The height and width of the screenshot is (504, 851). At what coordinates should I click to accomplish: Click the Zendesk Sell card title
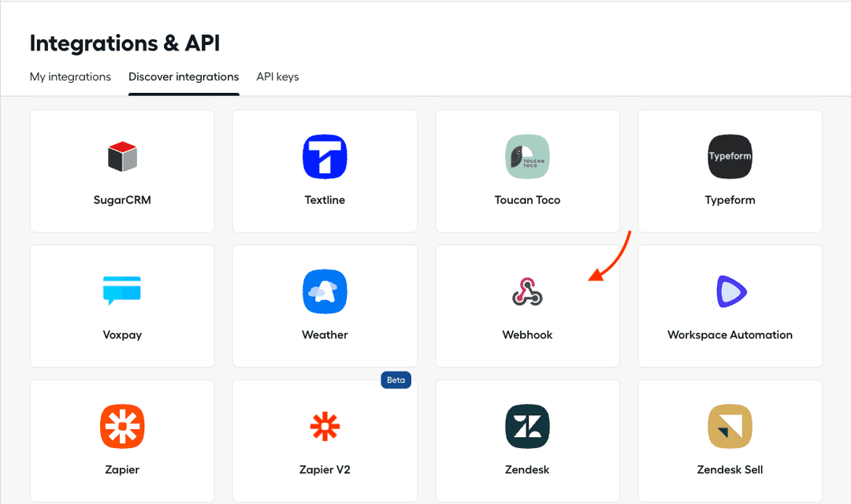(730, 469)
